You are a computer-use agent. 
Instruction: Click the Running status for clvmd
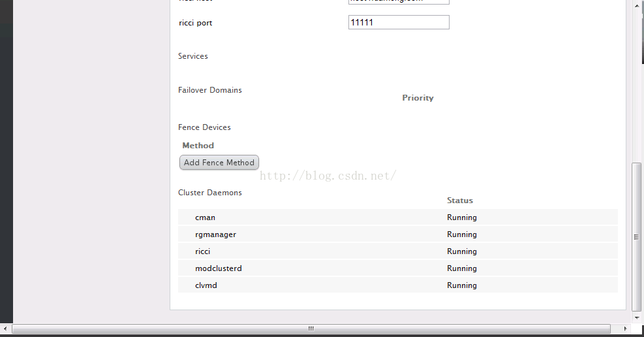(x=462, y=285)
